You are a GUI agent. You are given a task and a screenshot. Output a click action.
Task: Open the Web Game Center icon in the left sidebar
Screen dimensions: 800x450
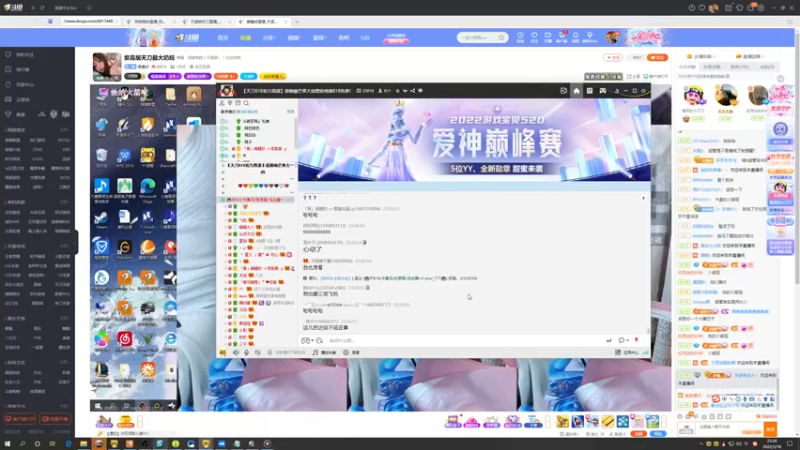[8, 84]
